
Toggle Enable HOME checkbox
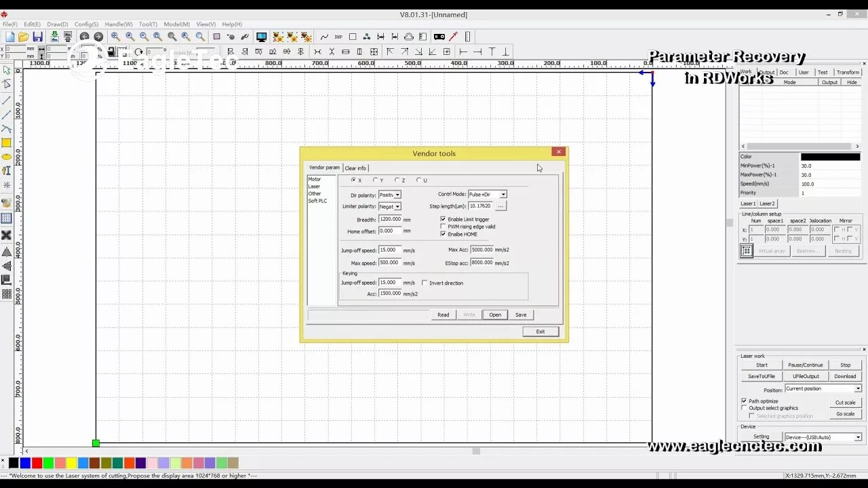click(x=443, y=234)
